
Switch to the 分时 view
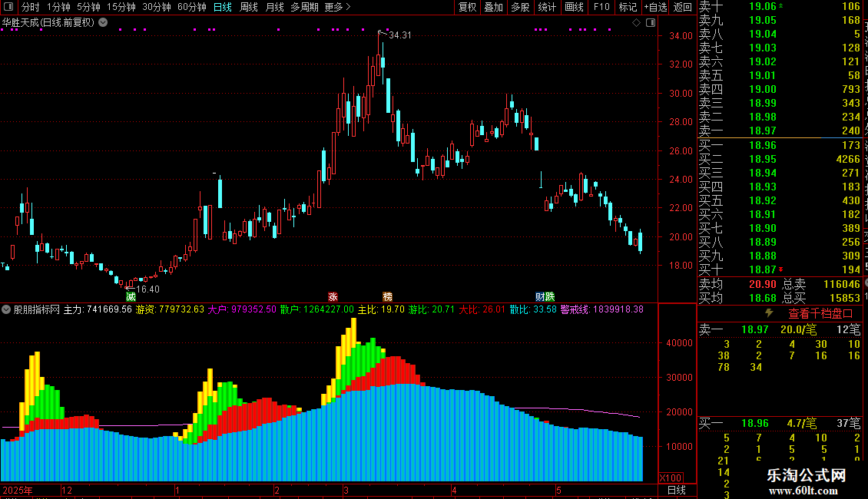pos(31,7)
